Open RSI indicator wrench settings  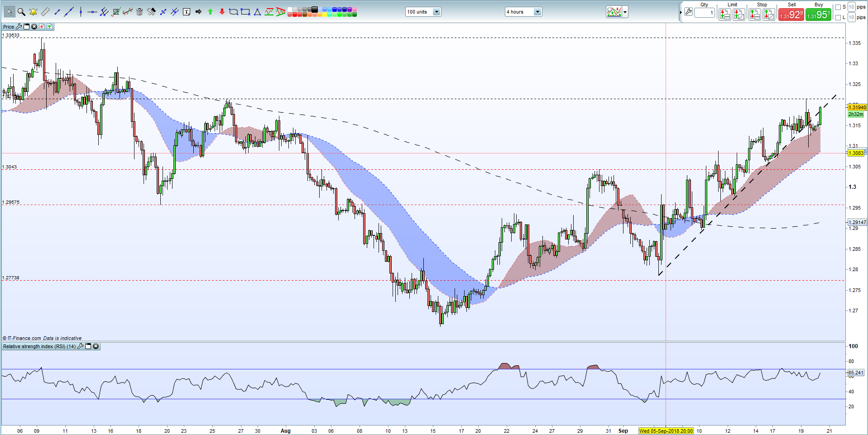point(81,346)
